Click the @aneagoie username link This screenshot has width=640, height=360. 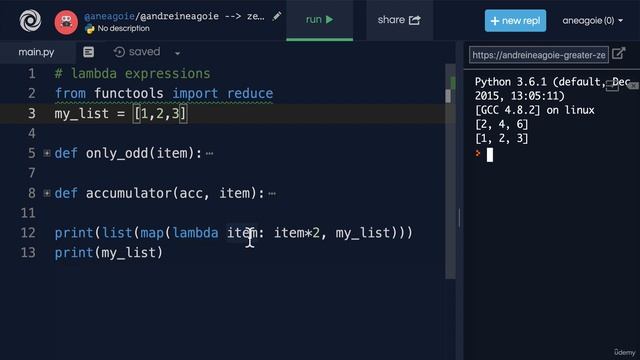(x=109, y=16)
